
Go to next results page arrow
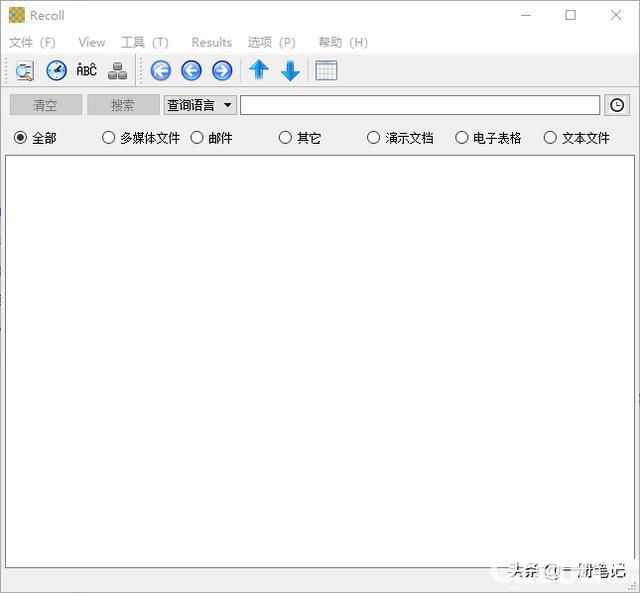click(x=222, y=71)
